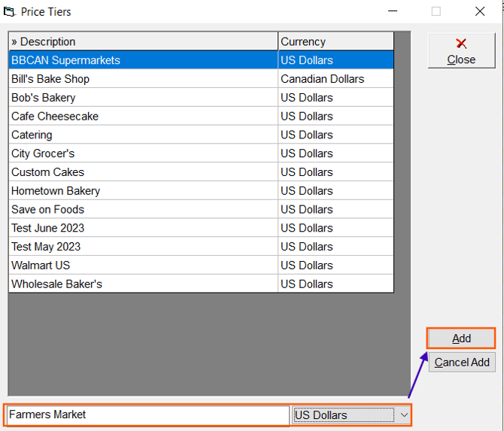Screen dimensions: 504x431
Task: Click the Currency column header
Action: pos(335,41)
